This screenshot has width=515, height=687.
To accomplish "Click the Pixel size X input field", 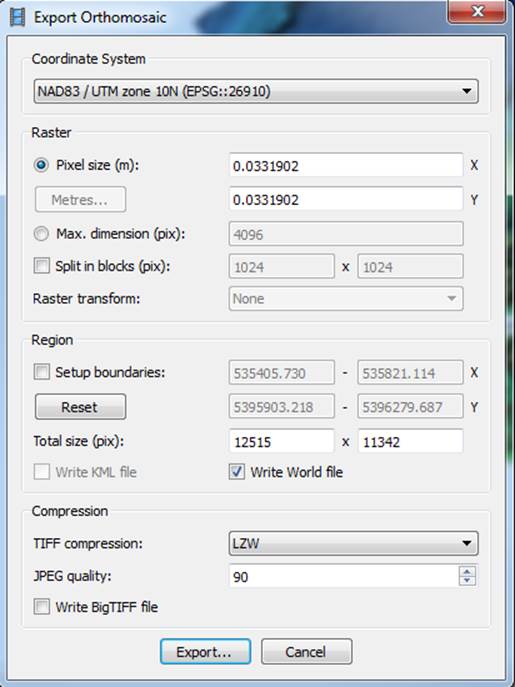I will click(x=346, y=166).
